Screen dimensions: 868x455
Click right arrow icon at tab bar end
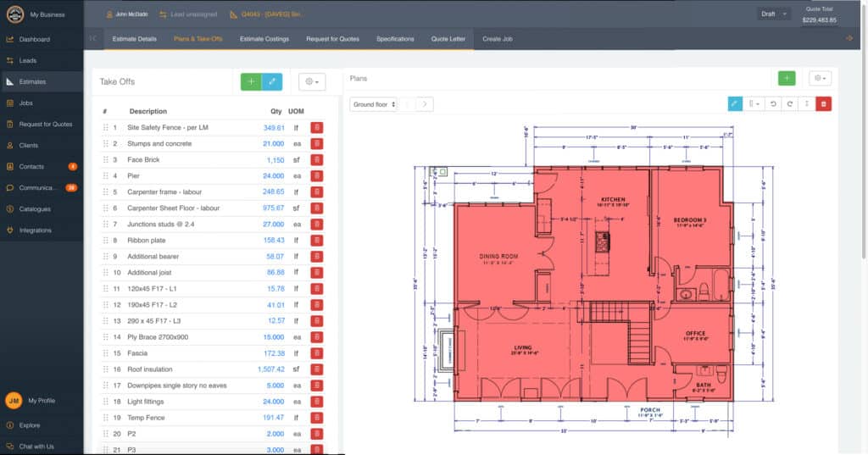tap(849, 38)
